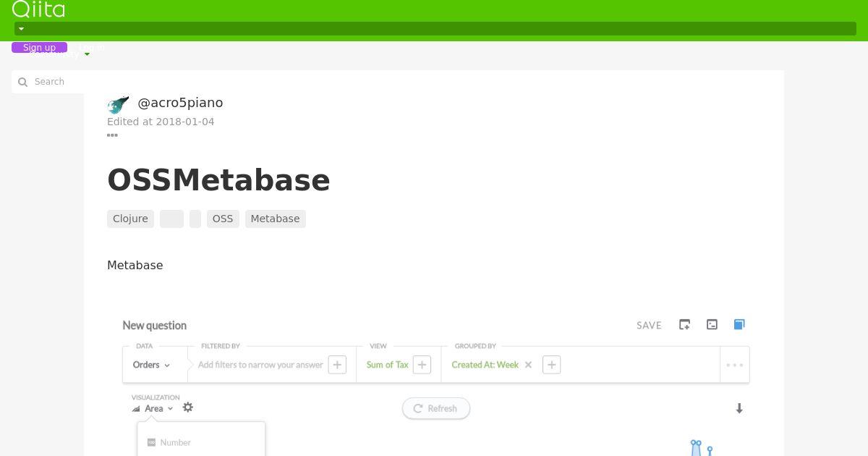Click the 'Created At: Week' grouping

point(485,365)
